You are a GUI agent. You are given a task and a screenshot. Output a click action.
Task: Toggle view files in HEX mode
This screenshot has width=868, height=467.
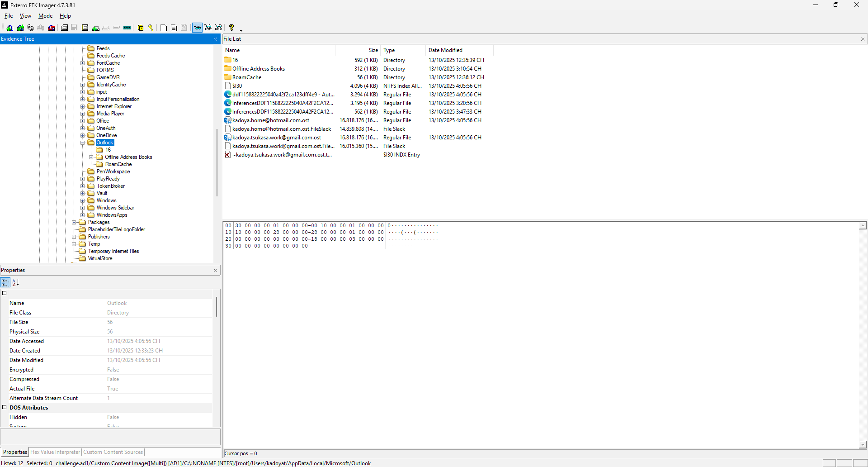click(218, 28)
